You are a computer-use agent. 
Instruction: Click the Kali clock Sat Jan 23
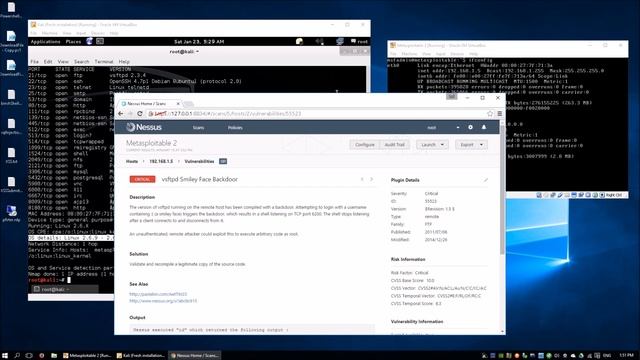click(x=199, y=42)
